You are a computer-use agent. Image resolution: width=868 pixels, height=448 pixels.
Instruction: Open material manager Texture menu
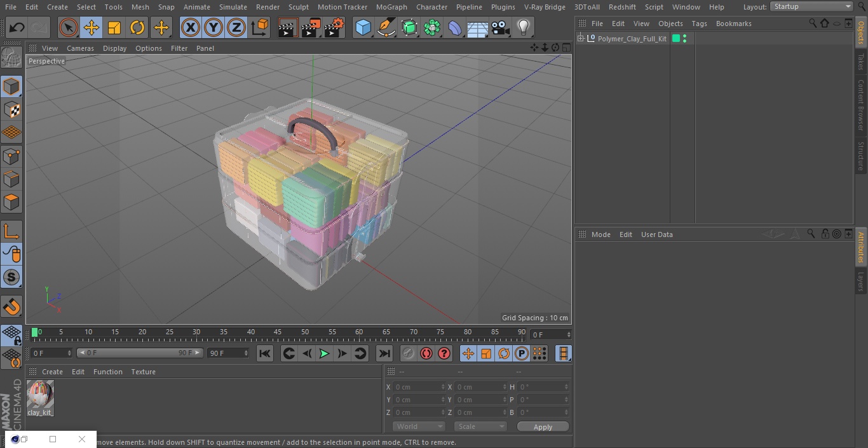click(x=144, y=372)
